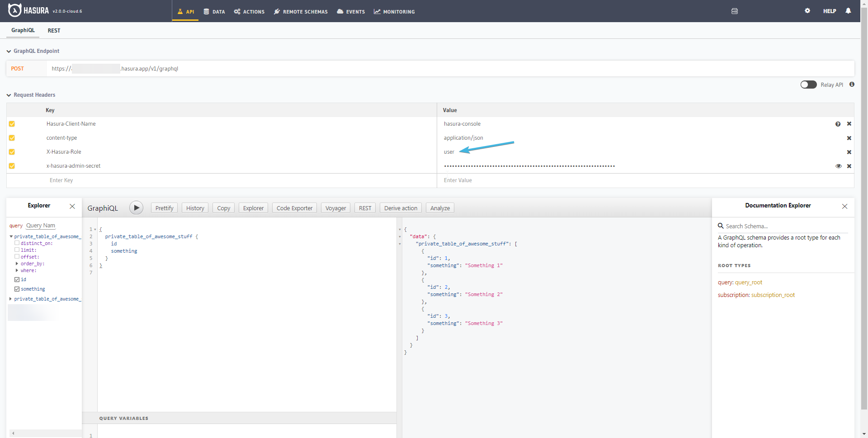Click the search schema magnifier icon
This screenshot has width=868, height=438.
721,226
